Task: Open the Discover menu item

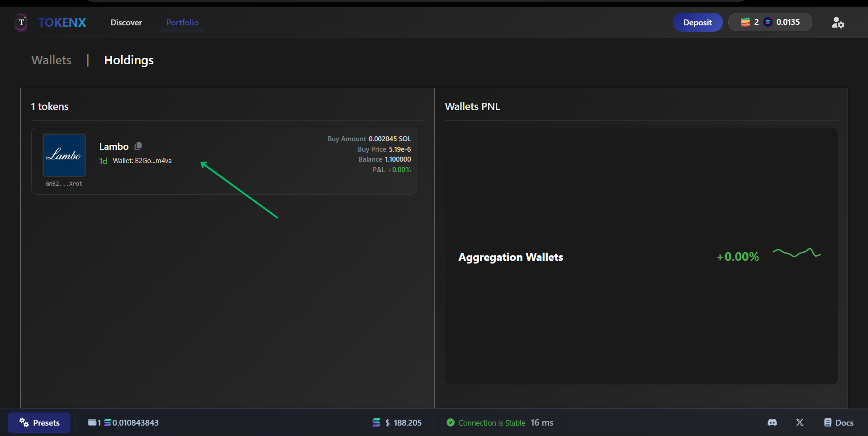Action: tap(126, 23)
